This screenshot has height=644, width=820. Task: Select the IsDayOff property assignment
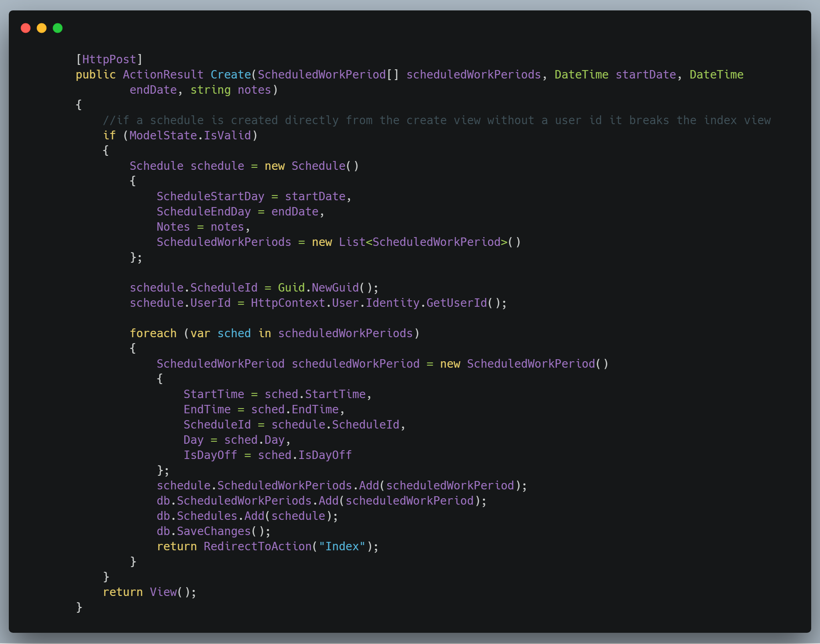267,455
